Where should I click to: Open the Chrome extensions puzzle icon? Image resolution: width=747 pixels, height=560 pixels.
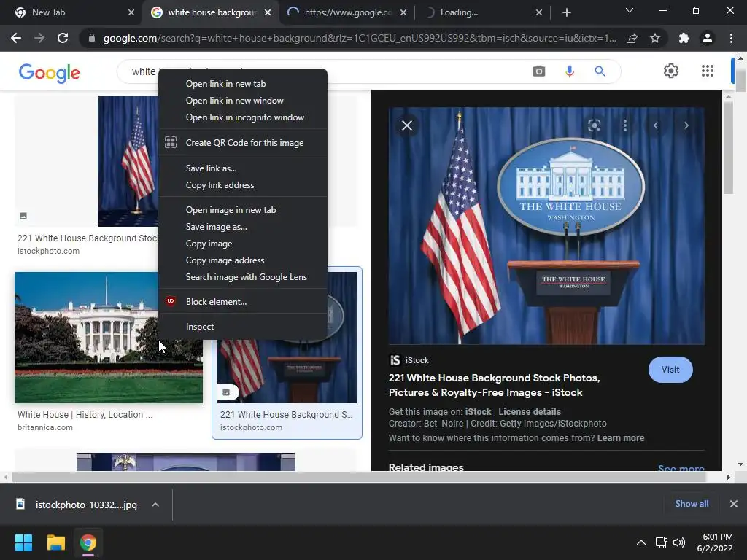pos(684,38)
